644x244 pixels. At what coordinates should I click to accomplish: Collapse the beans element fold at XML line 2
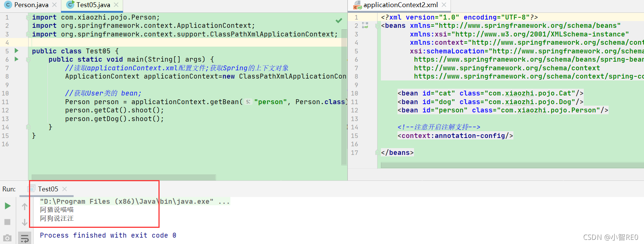coord(378,26)
